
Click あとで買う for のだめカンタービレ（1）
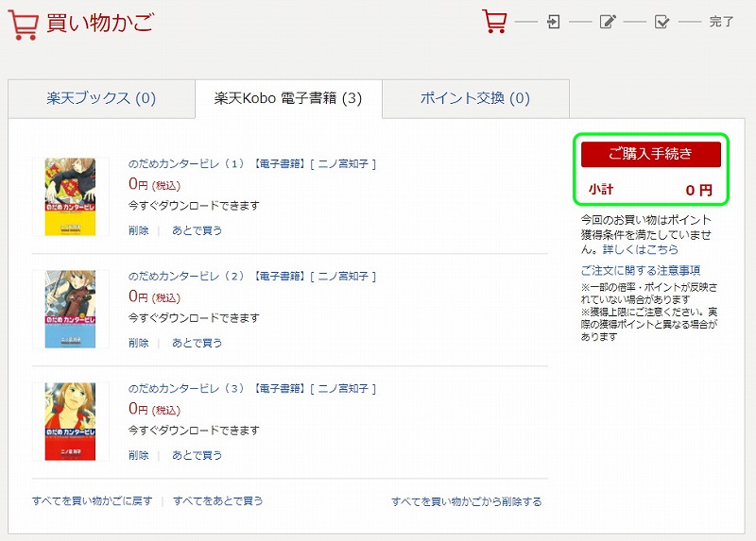pos(198,230)
